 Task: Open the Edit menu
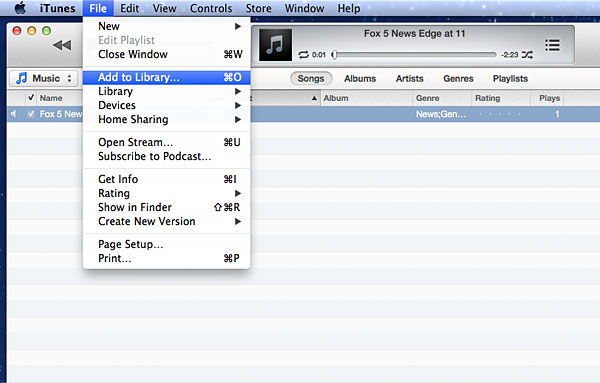pos(130,8)
